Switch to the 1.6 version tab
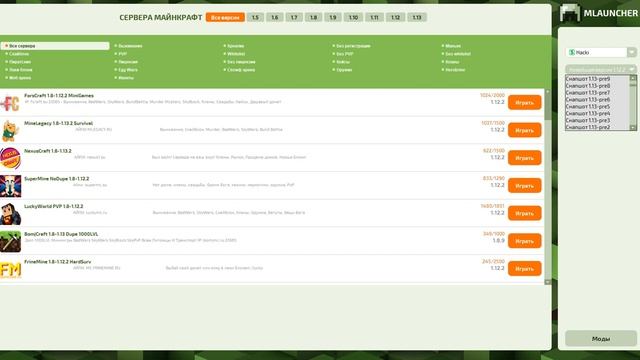 point(275,18)
